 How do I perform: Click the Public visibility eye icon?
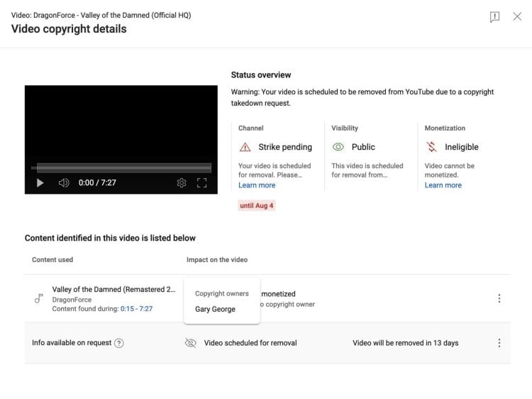(338, 147)
